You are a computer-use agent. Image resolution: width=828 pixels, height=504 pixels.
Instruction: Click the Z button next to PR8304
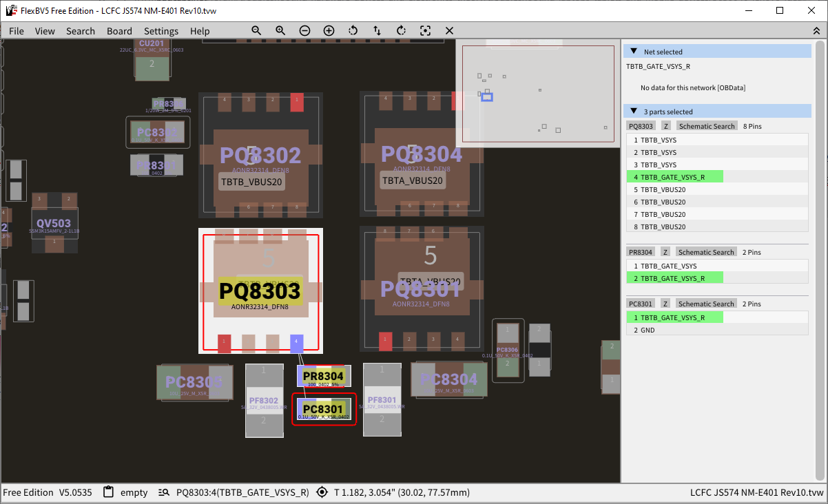[665, 252]
